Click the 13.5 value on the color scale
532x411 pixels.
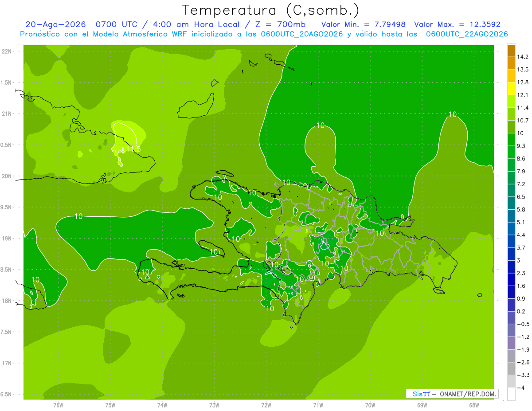pos(523,70)
